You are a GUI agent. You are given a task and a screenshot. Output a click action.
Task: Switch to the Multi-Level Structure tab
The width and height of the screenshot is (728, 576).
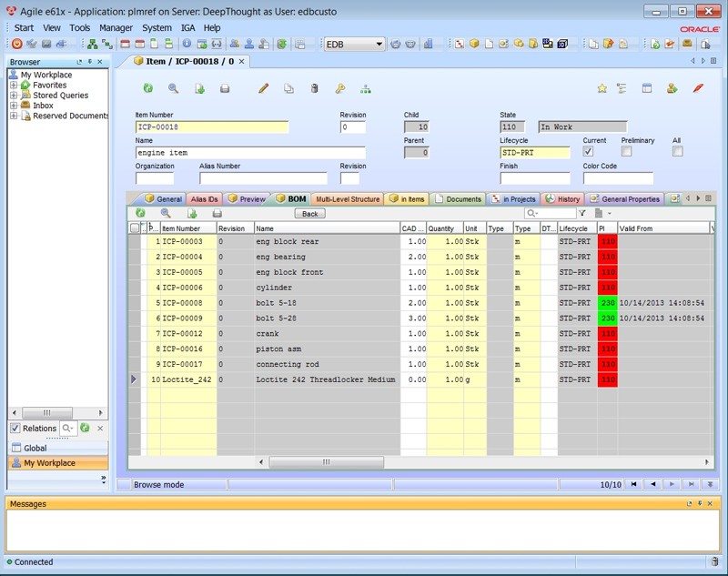coord(348,199)
